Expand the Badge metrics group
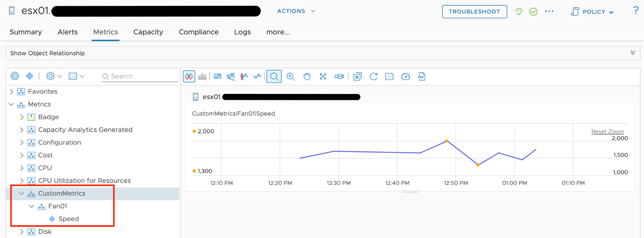The image size is (644, 238). tap(22, 117)
